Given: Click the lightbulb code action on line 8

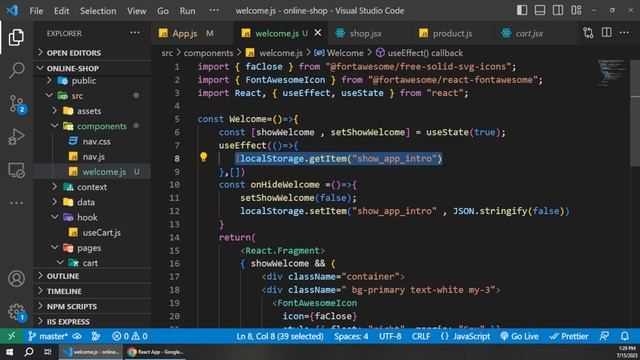Looking at the screenshot, I should pyautogui.click(x=203, y=157).
